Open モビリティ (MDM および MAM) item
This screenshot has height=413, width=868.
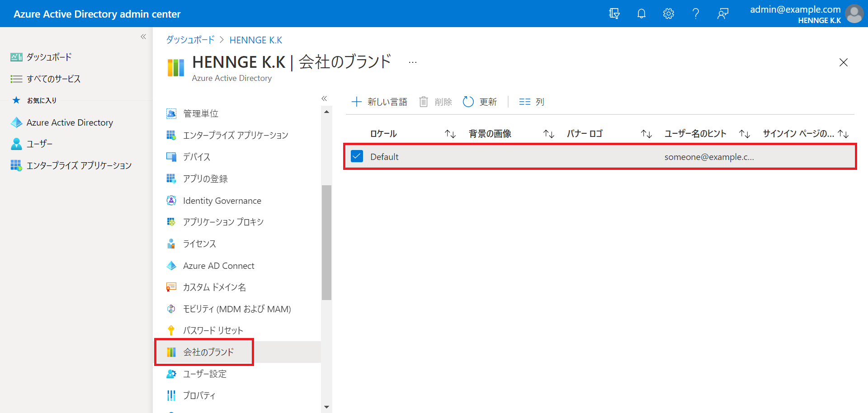click(x=237, y=309)
